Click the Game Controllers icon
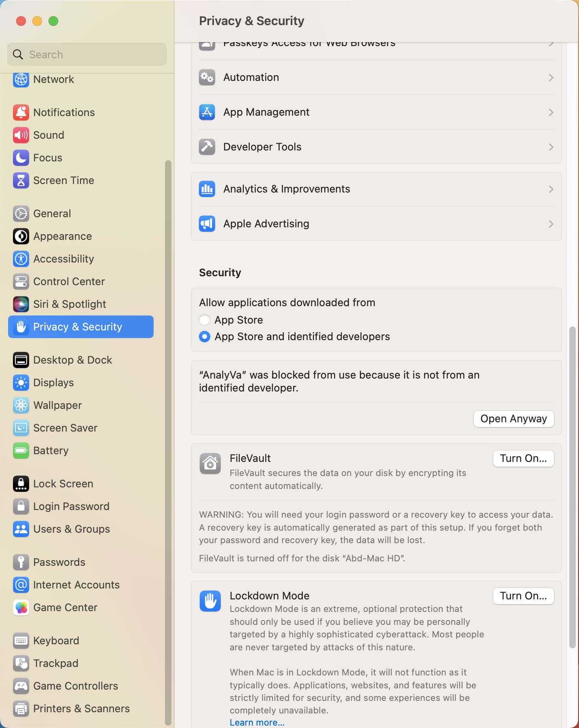 click(x=21, y=686)
